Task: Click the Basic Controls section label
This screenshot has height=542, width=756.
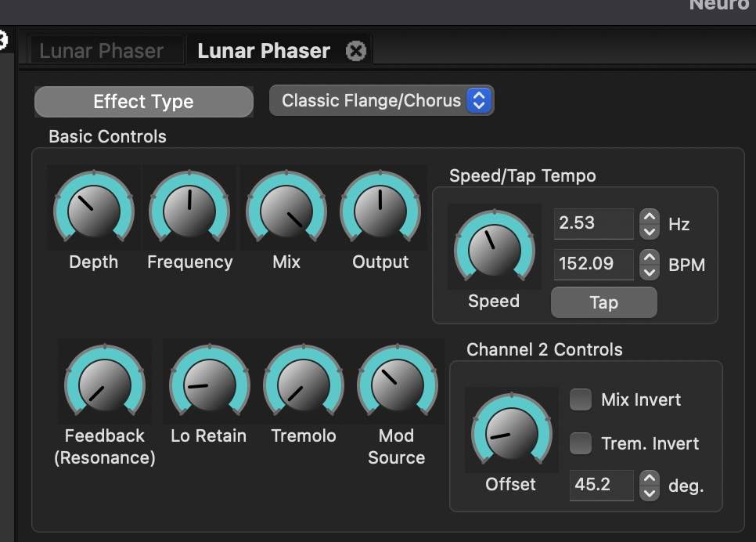Action: tap(107, 136)
